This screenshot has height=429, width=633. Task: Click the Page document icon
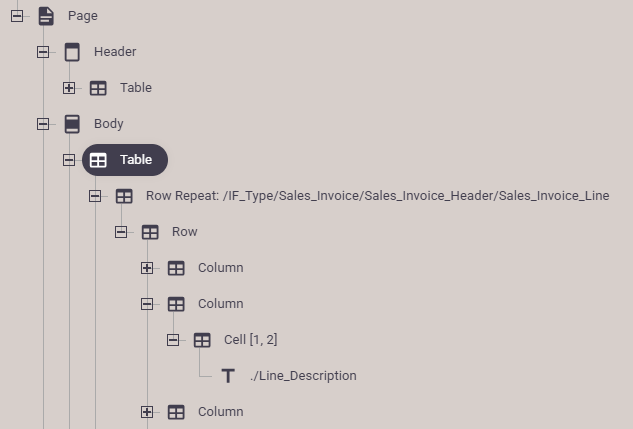coord(46,16)
